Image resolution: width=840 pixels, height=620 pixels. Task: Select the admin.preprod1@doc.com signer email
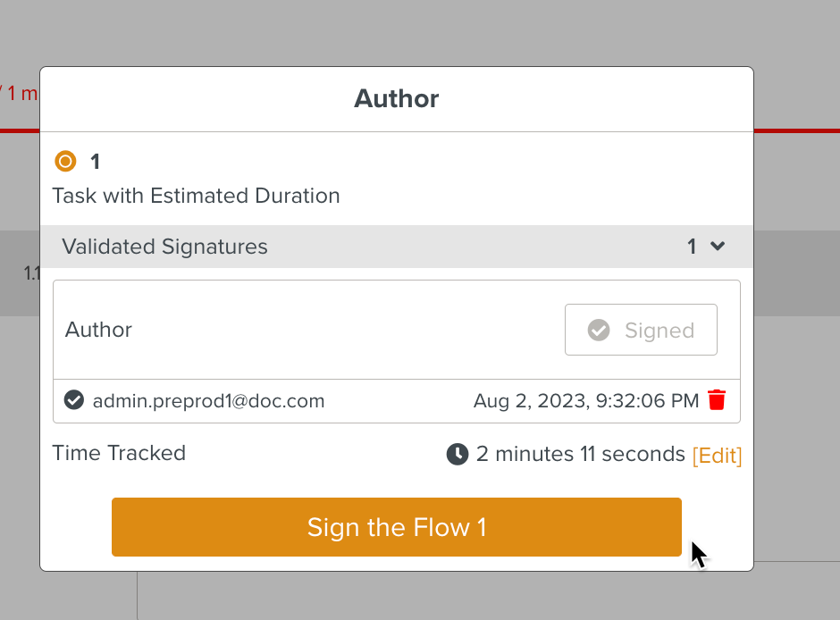208,401
